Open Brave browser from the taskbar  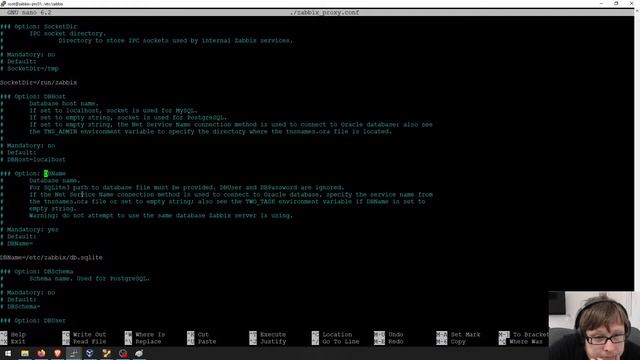point(58,353)
